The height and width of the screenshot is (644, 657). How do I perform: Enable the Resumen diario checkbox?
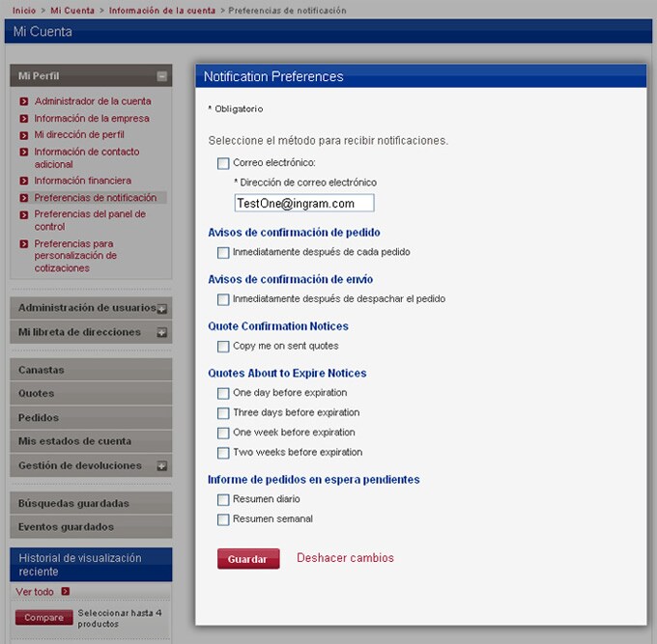[223, 499]
